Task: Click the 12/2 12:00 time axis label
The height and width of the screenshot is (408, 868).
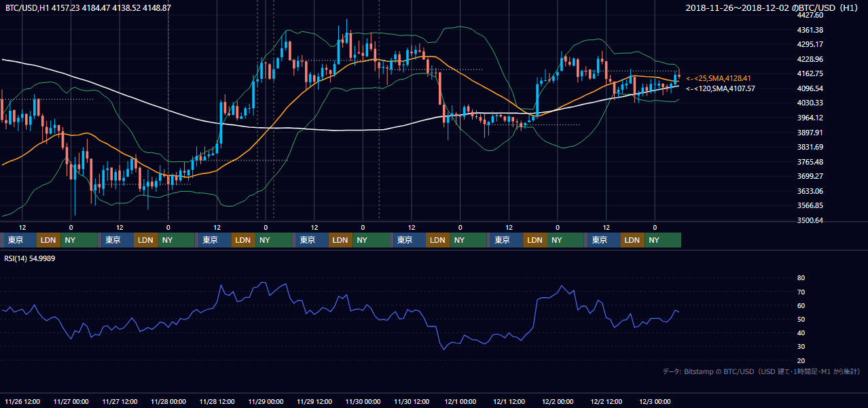Action: coord(607,401)
